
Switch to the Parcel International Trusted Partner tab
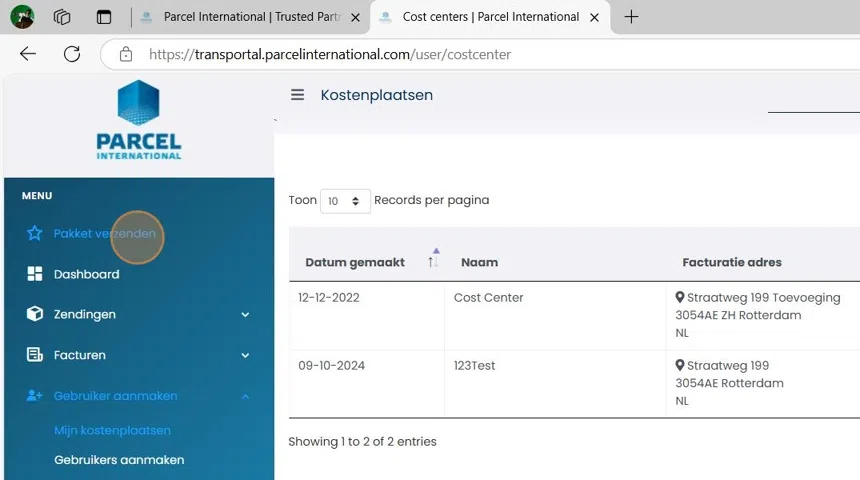point(250,17)
